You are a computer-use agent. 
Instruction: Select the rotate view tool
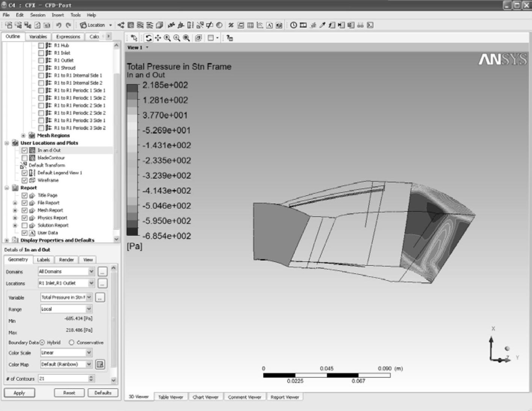click(149, 38)
